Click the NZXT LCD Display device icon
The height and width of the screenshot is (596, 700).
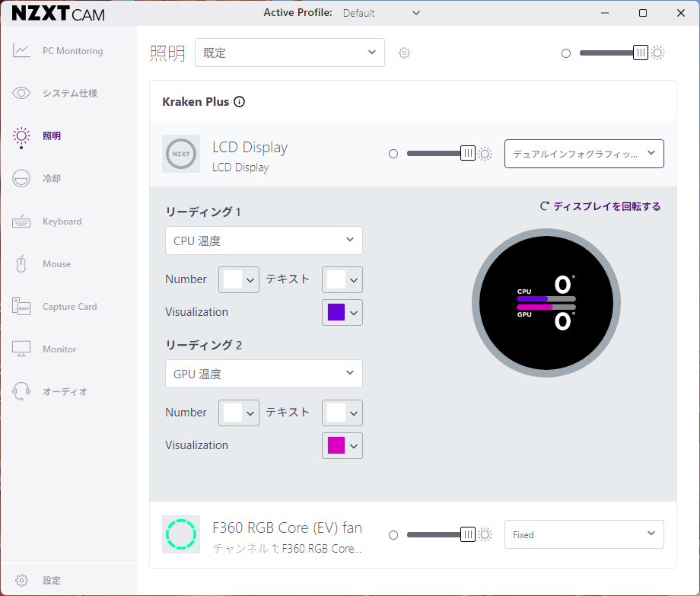click(181, 154)
